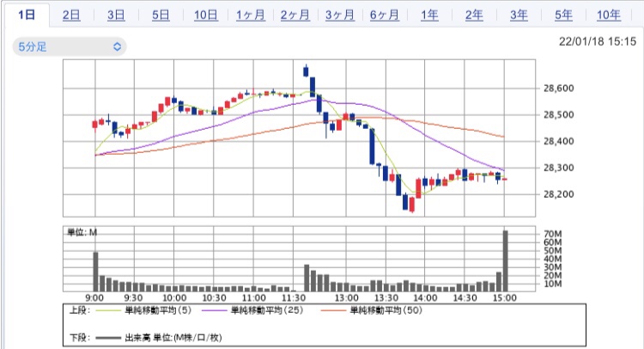Open the 10日 period tab
The width and height of the screenshot is (644, 349).
point(206,15)
